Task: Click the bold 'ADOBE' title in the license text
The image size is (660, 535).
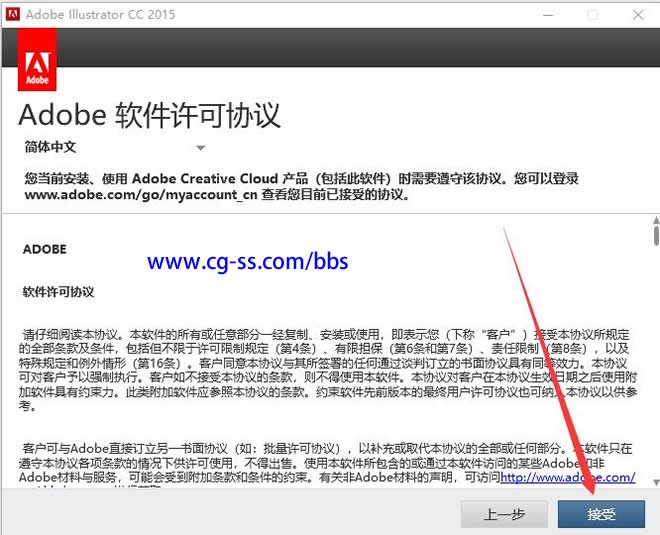Action: (45, 249)
